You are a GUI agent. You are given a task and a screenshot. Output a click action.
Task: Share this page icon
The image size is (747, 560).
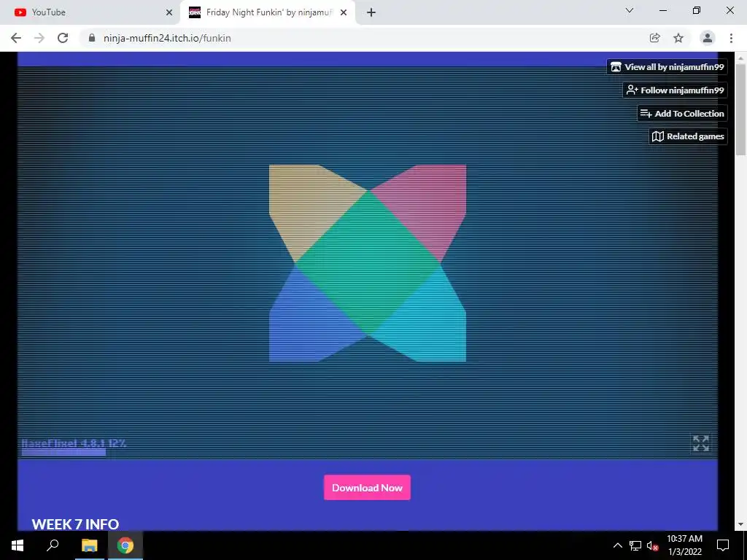654,38
